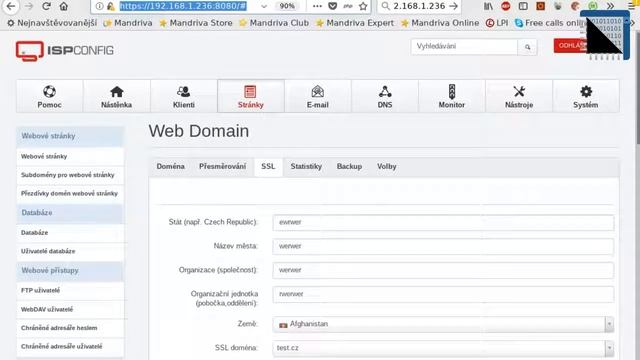
Task: Open the Nástroje tools module
Action: coord(519,96)
